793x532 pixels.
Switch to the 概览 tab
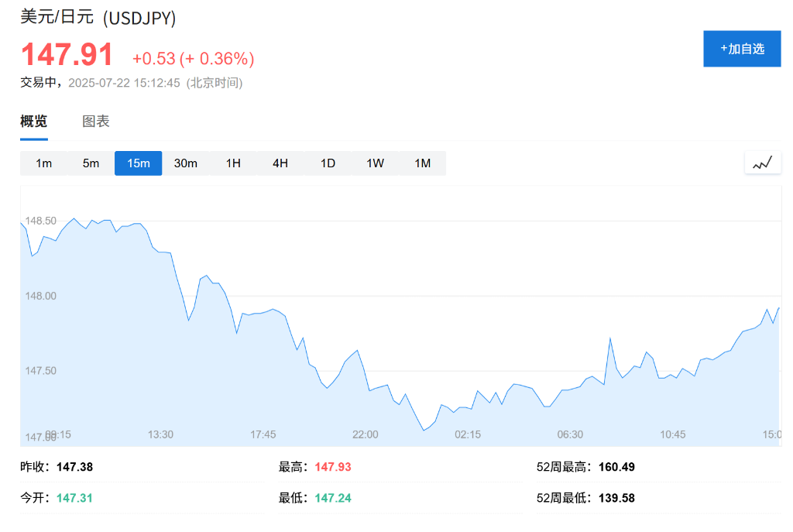pos(34,122)
